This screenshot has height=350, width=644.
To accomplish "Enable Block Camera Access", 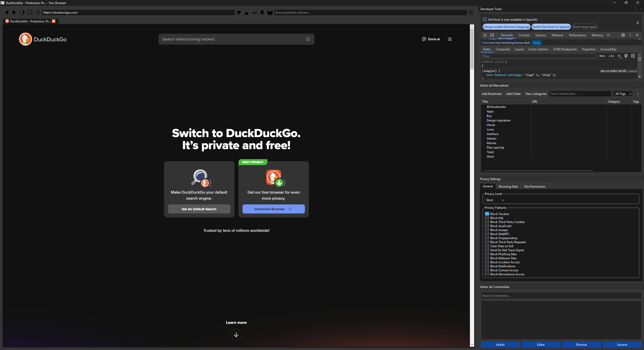I will pos(487,270).
